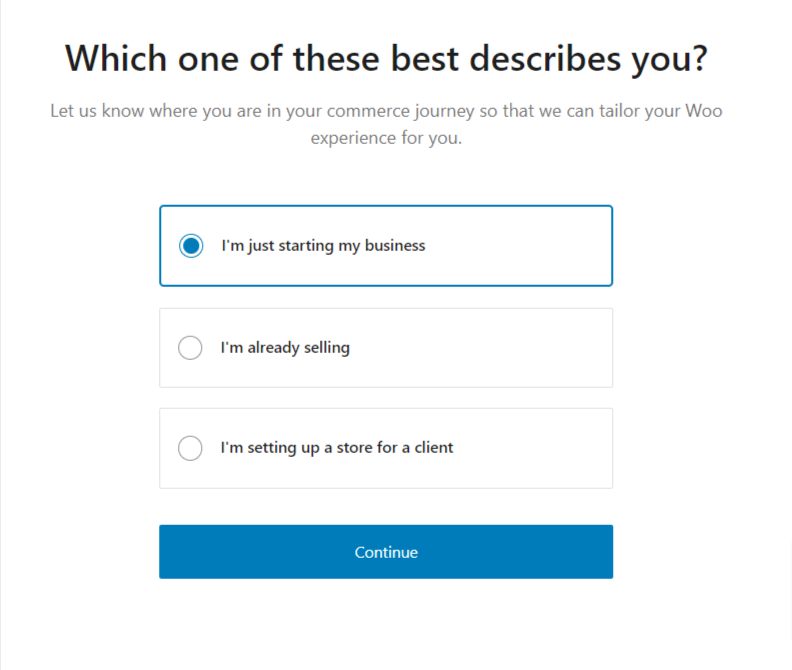The image size is (792, 670).
Task: Click the "I'm already selling" label text
Action: coord(285,348)
